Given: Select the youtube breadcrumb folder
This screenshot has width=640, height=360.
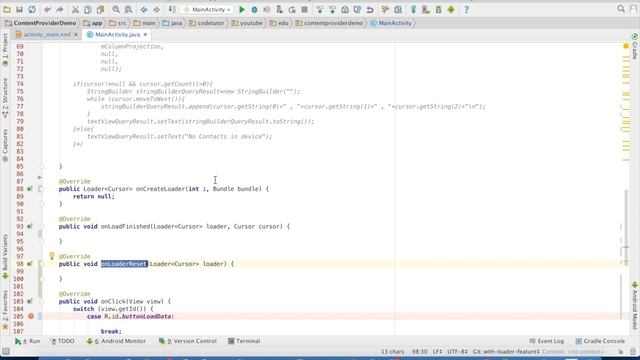Looking at the screenshot, I should 247,23.
